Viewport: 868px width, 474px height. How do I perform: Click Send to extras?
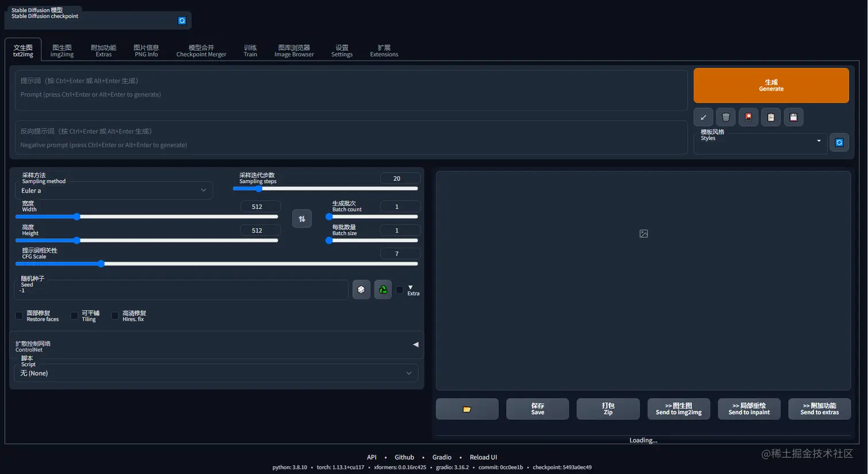click(x=819, y=409)
